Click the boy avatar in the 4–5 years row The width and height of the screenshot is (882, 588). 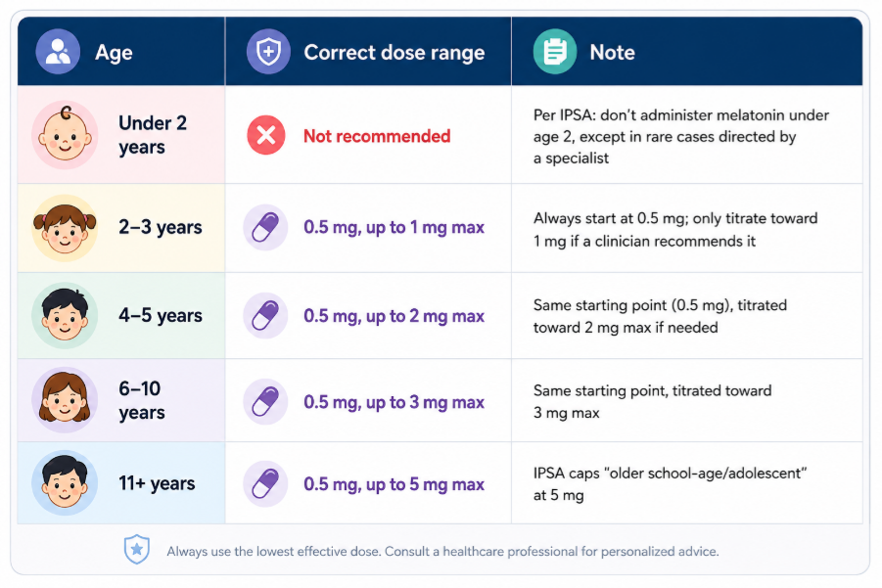(x=65, y=315)
